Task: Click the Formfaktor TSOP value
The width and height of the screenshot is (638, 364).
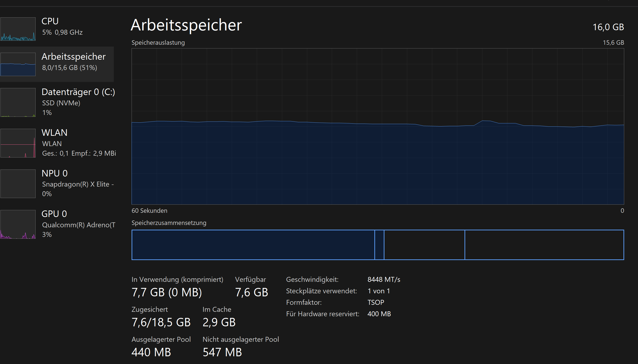Action: [376, 302]
